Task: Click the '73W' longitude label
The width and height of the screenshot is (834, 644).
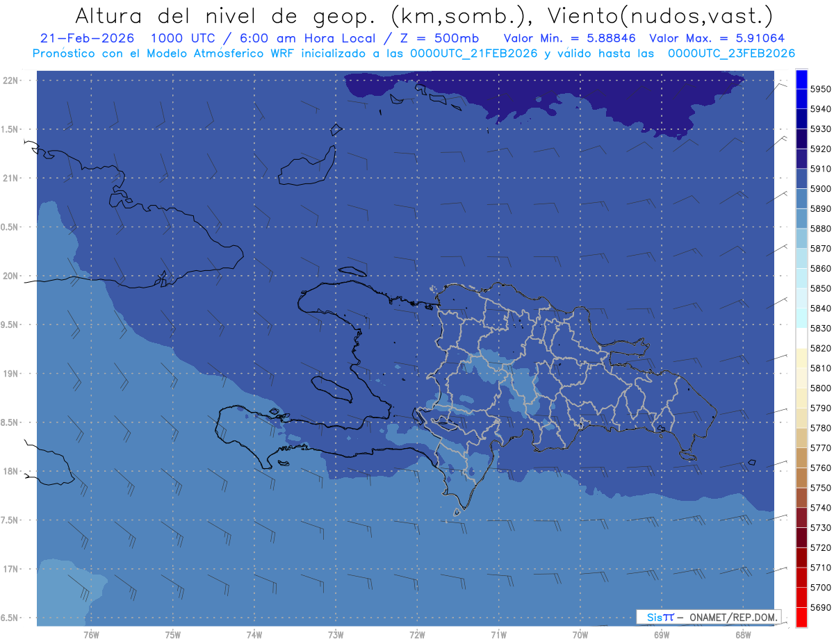Action: tap(336, 635)
